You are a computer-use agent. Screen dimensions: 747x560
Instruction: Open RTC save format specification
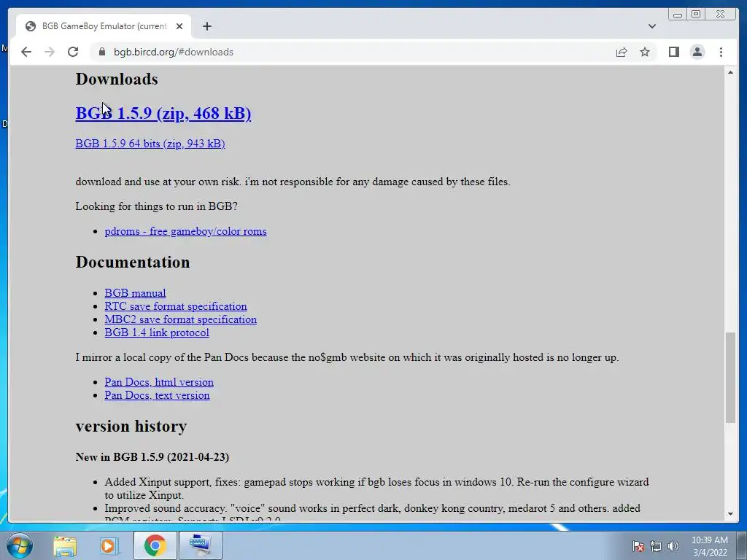(x=176, y=306)
